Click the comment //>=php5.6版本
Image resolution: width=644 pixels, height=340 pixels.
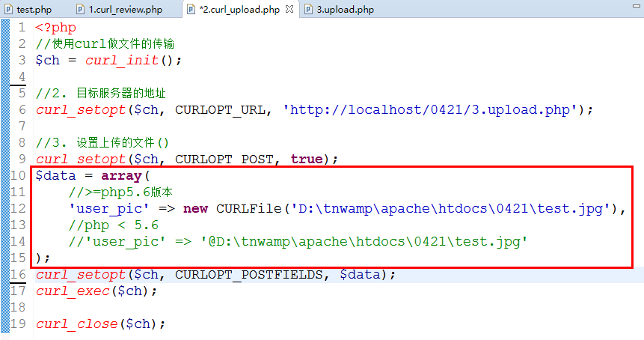point(120,192)
